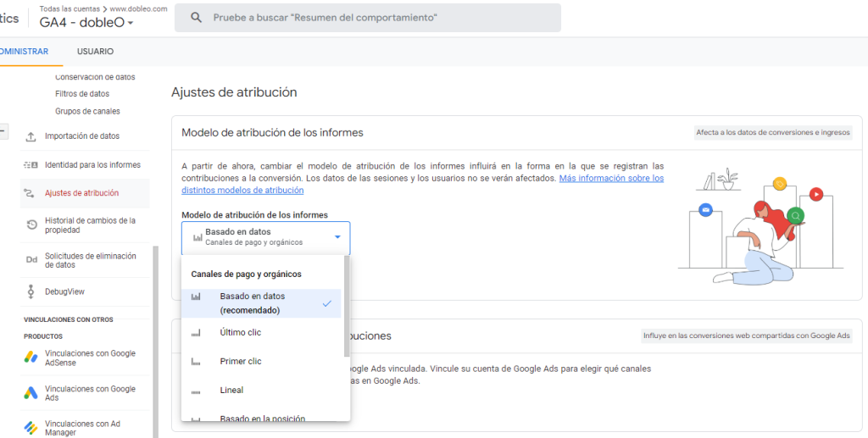Click the Ad Manager logo icon
868x438 pixels.
coord(31,428)
